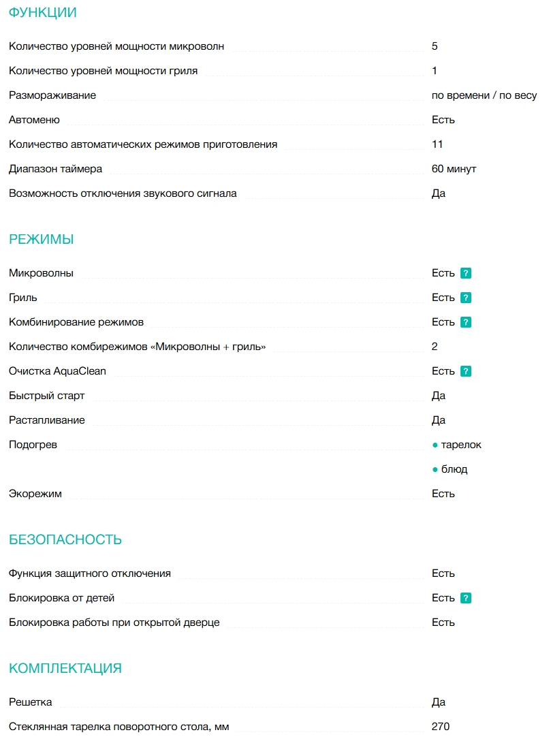Click the ФУНКЦИИ section heading
549x756 pixels.
[42, 12]
